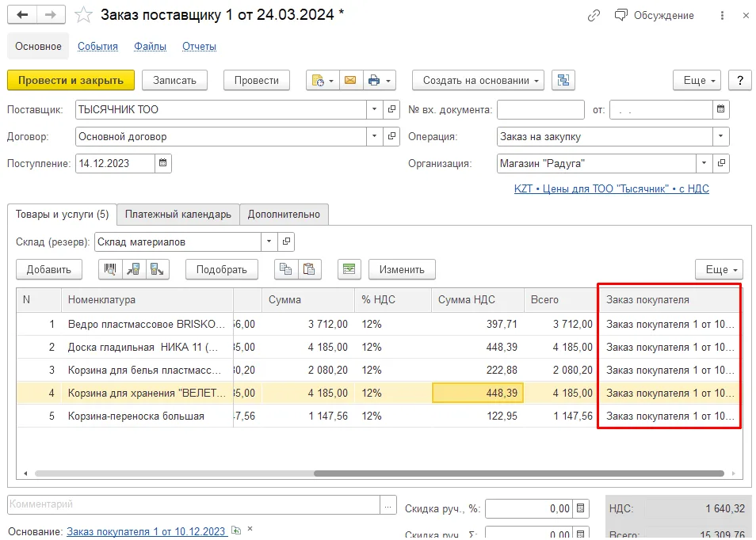The image size is (756, 540).
Task: Go back with the left arrow button
Action: (x=22, y=15)
